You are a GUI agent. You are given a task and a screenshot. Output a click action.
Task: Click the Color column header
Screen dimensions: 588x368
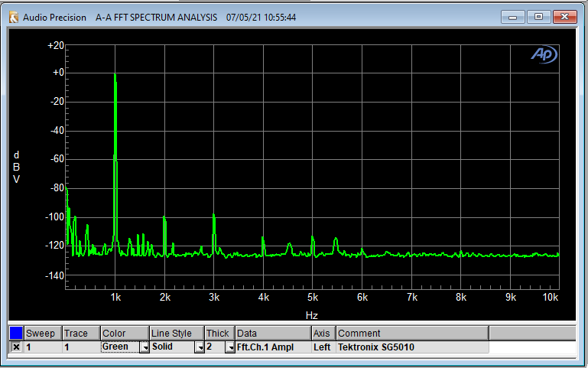[125, 333]
